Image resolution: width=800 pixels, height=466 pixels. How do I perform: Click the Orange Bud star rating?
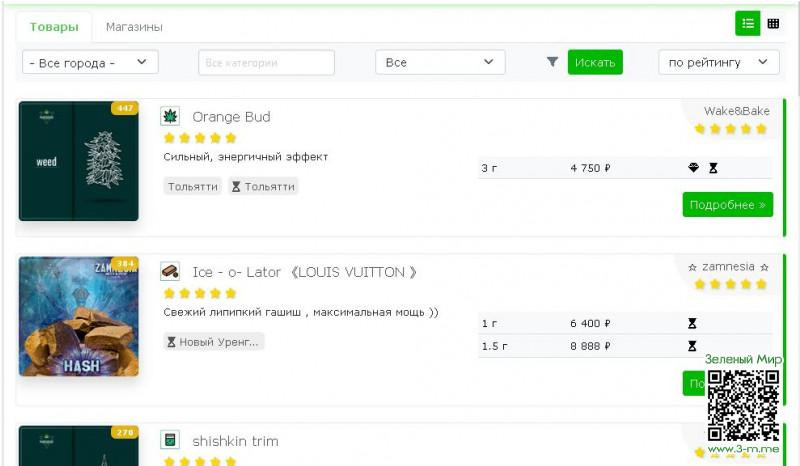(200, 138)
